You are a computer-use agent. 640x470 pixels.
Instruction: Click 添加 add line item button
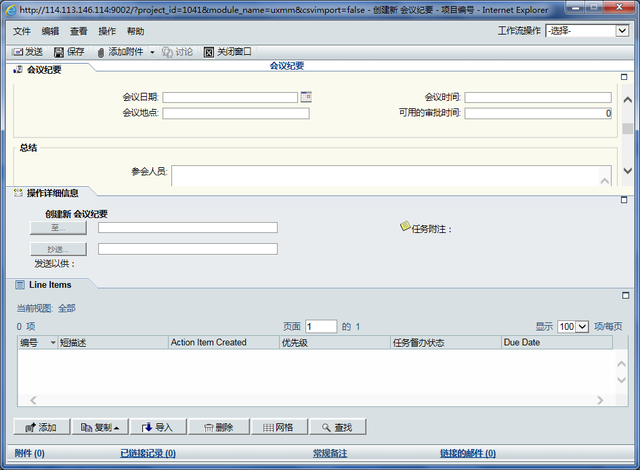pyautogui.click(x=42, y=427)
